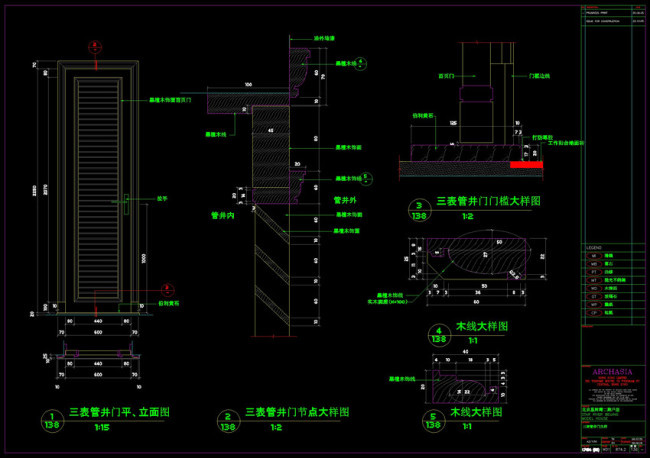
Task: Click detail marker 3 circle for threshold detail
Action: (417, 209)
